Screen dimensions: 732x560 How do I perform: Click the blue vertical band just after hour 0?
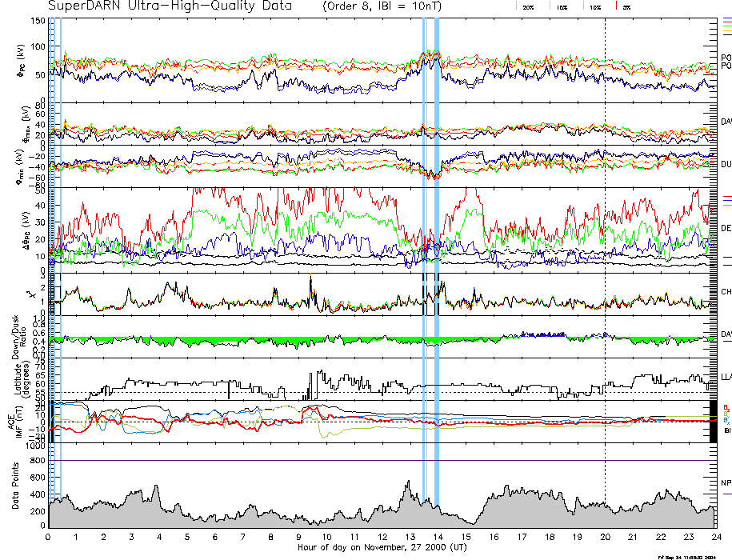[60, 240]
